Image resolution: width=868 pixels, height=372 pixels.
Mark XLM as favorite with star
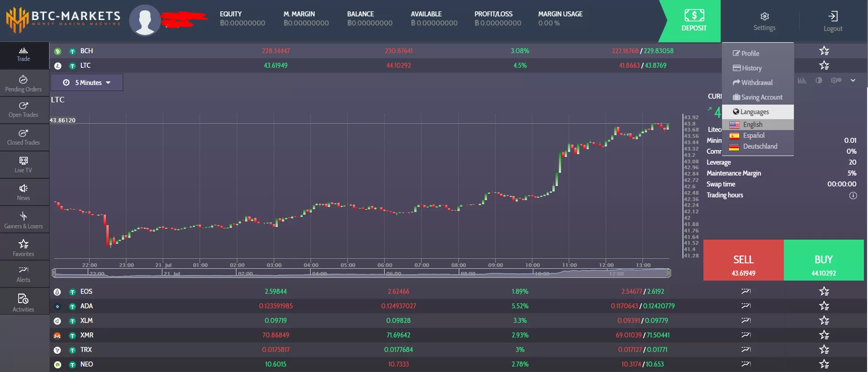tap(824, 320)
